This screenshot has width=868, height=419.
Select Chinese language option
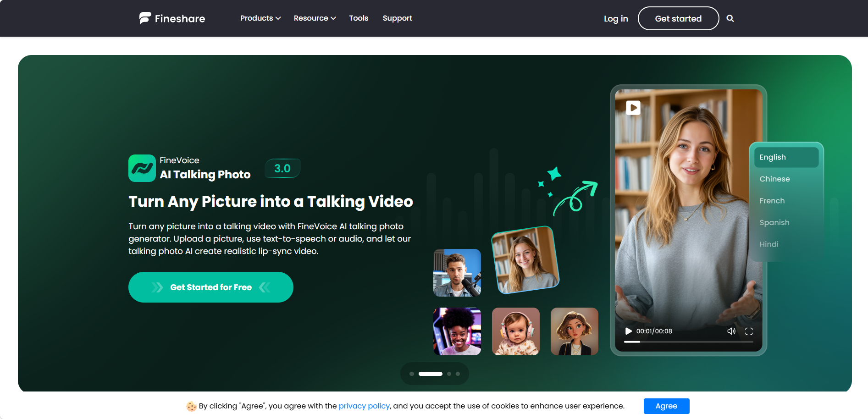click(x=774, y=179)
